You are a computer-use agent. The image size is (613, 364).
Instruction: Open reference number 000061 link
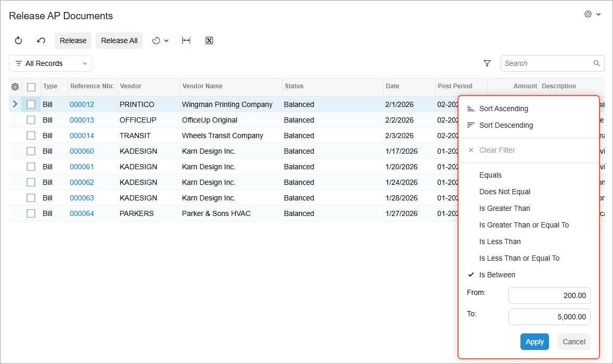coord(82,167)
